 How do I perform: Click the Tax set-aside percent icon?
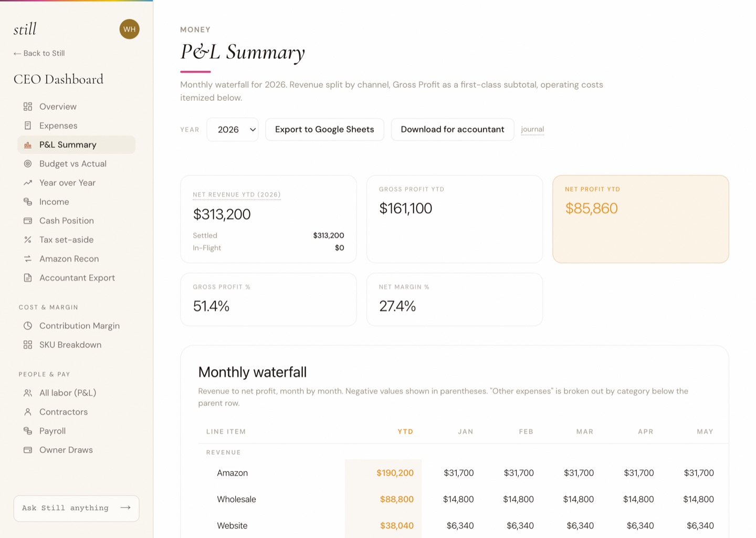28,240
